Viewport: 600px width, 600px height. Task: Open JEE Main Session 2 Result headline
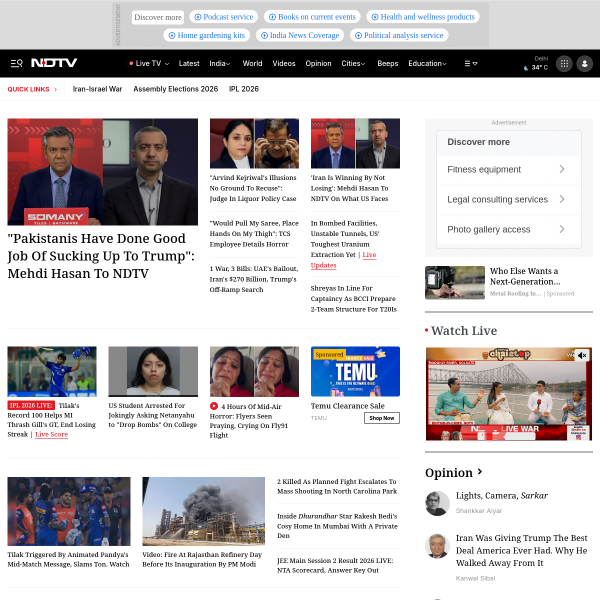point(335,565)
